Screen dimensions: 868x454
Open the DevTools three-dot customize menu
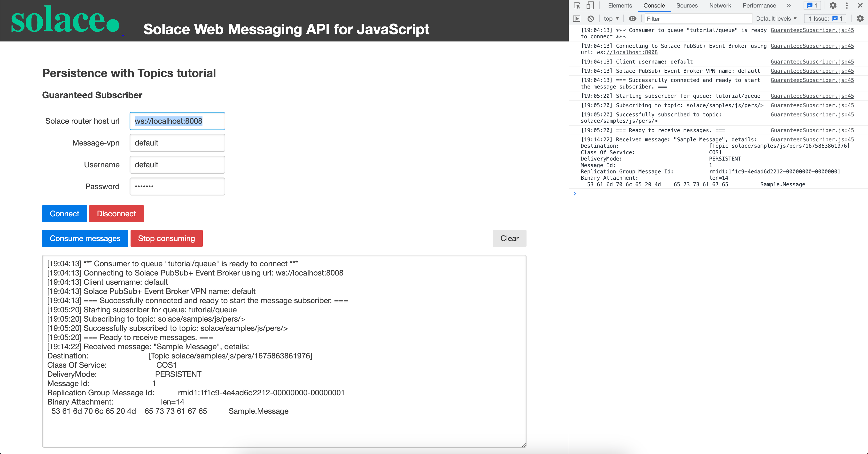tap(847, 6)
